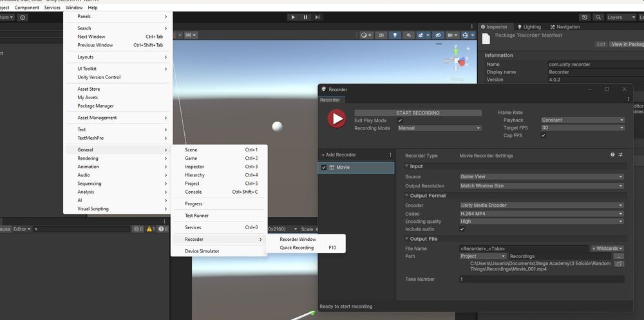The height and width of the screenshot is (320, 644).
Task: Open the Output Resolution dropdown
Action: [x=542, y=185]
